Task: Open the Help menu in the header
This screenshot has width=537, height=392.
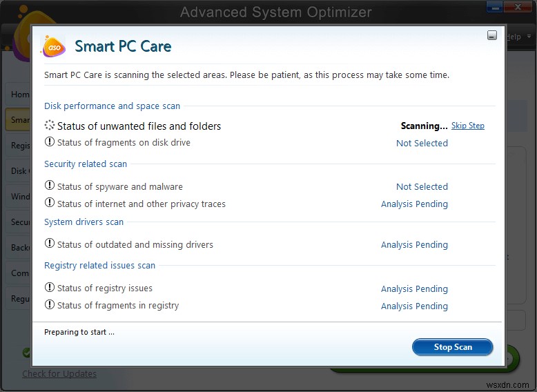Action: [x=514, y=37]
